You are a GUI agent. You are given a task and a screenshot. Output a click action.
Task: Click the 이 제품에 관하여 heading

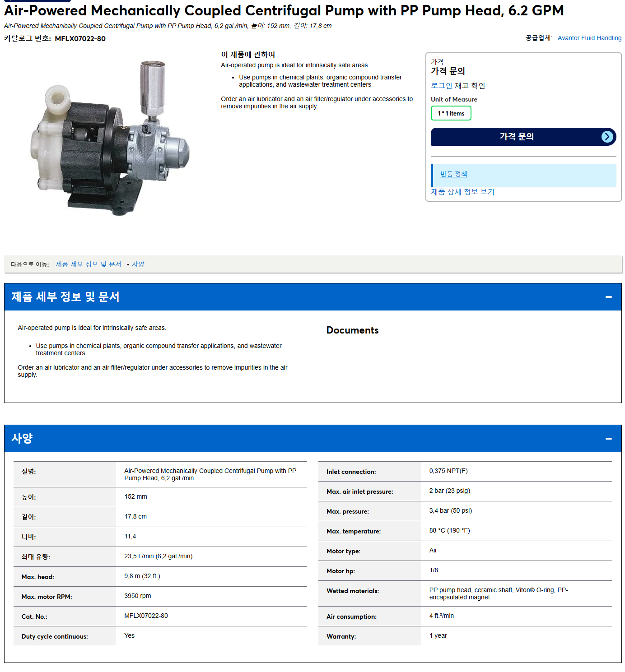[248, 55]
